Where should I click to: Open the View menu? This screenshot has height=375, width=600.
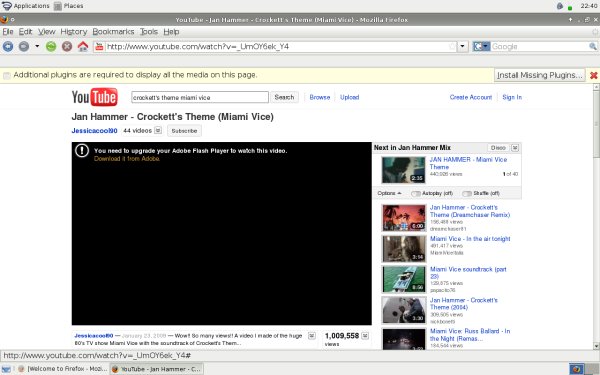click(x=47, y=32)
